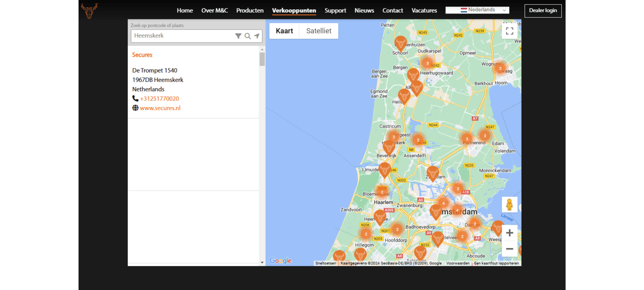Zoom out on the map

pos(509,249)
